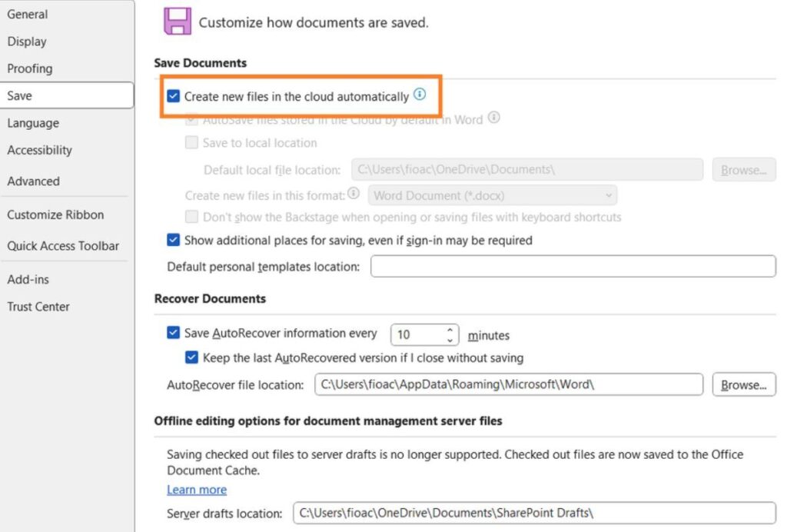Viewport: 787px width, 532px height.
Task: Open the Word Document format dropdown
Action: 493,195
